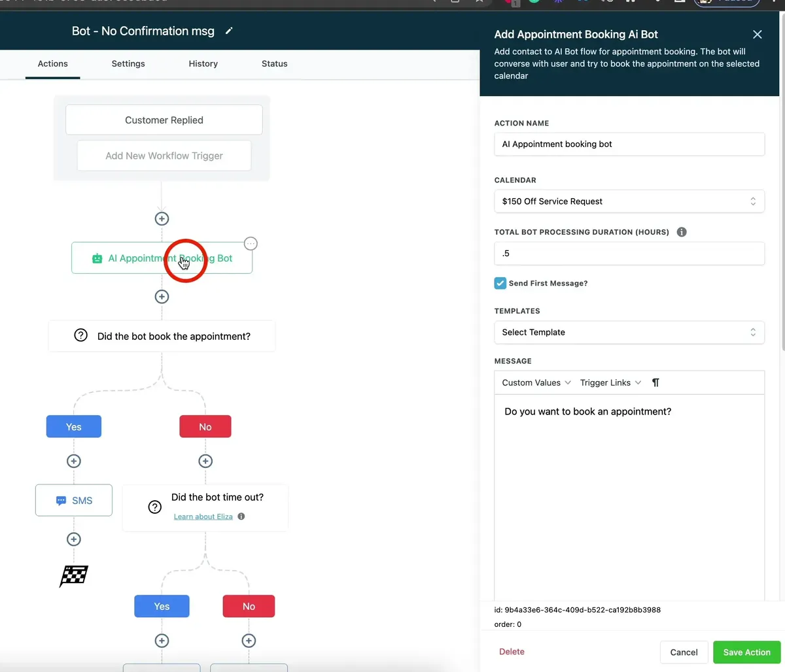Click the AI Appointment Booking Bot action

(162, 258)
